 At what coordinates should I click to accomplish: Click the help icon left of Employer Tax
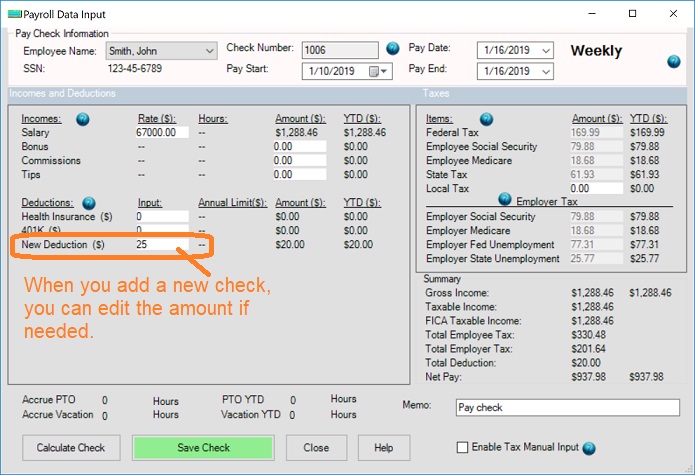pyautogui.click(x=504, y=199)
